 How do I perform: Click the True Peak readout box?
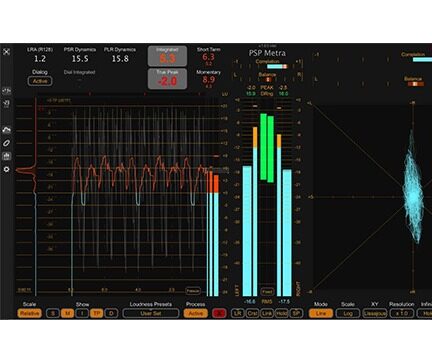[167, 79]
